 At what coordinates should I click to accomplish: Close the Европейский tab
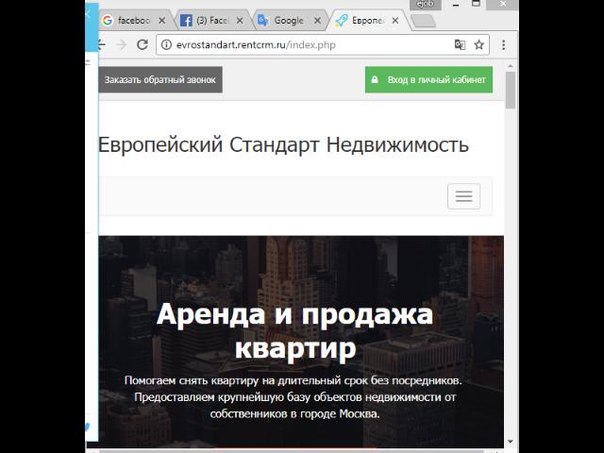395,20
